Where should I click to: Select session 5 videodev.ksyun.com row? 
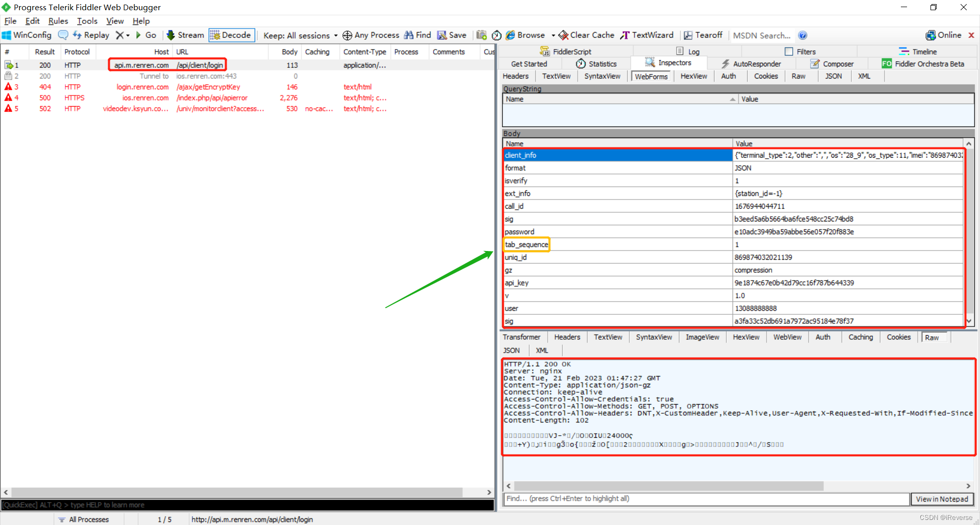coord(247,109)
